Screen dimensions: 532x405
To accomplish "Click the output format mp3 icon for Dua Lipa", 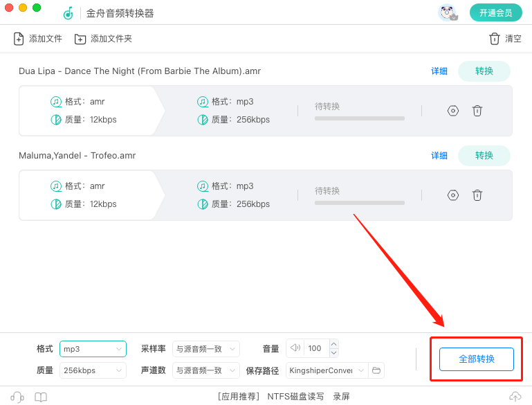I will [203, 102].
